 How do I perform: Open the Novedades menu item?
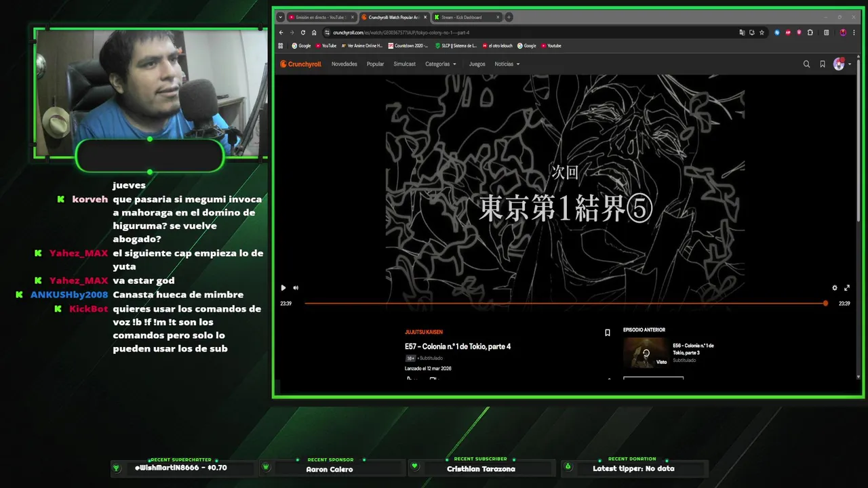[x=344, y=64]
